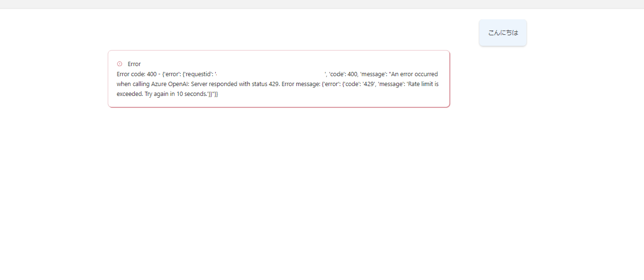Click the red error circle icon

[119, 64]
